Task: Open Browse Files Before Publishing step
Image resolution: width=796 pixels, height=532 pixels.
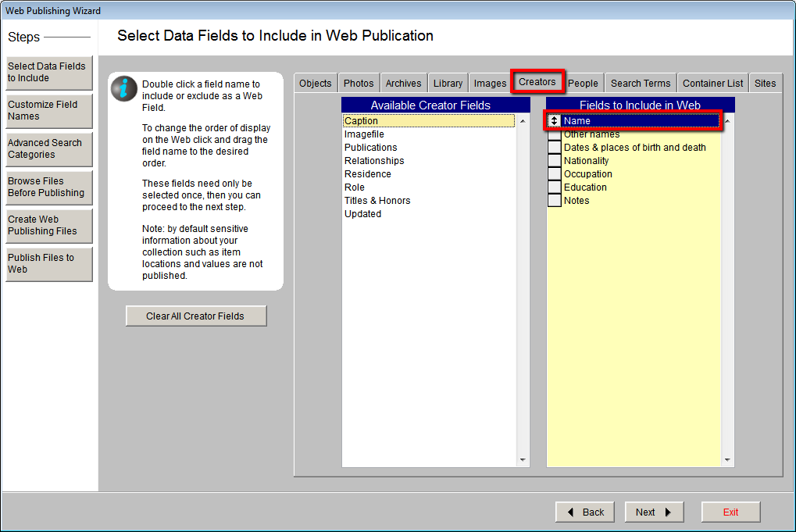Action: 48,187
